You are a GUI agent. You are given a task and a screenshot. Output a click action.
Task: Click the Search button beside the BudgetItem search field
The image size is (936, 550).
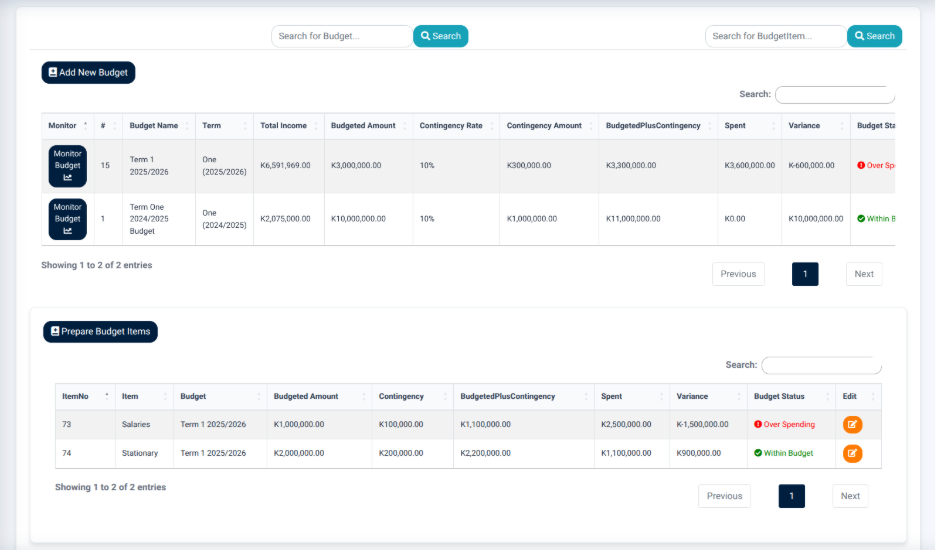875,36
